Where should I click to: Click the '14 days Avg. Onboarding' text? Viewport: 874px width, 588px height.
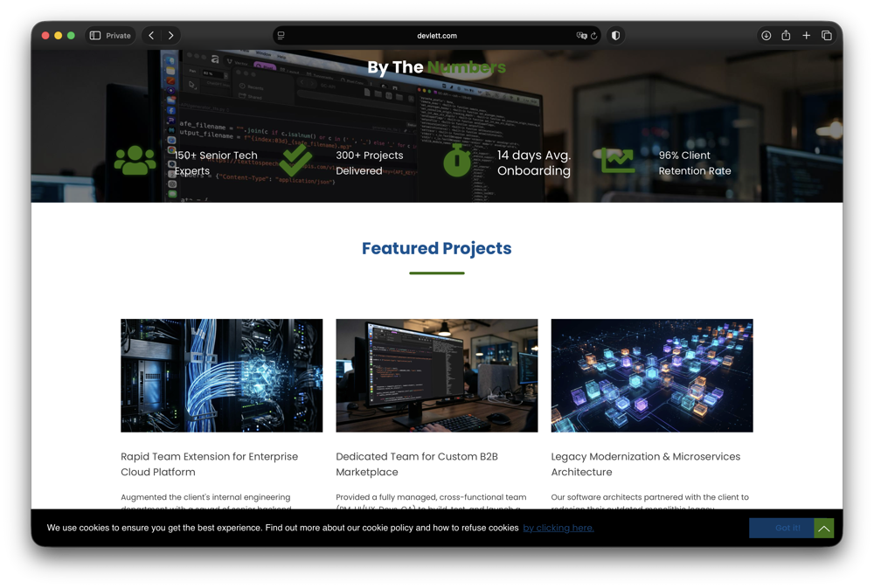click(534, 163)
